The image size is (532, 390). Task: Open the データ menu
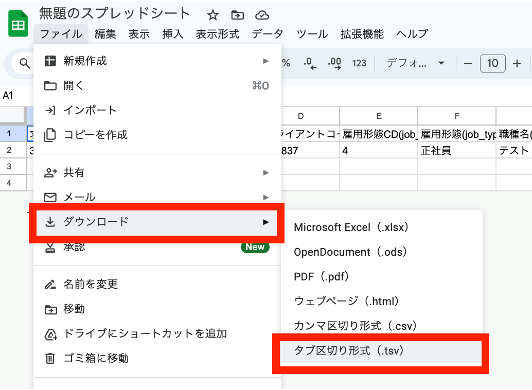pos(267,34)
